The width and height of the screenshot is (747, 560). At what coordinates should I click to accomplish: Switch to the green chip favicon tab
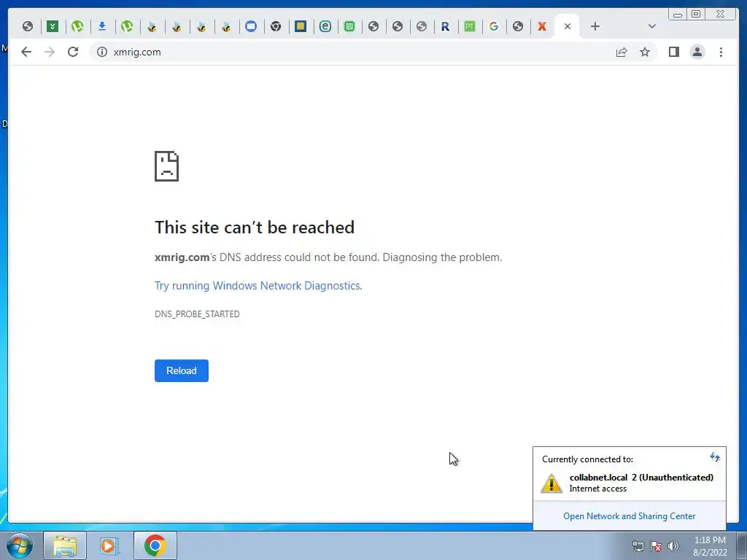tap(349, 26)
